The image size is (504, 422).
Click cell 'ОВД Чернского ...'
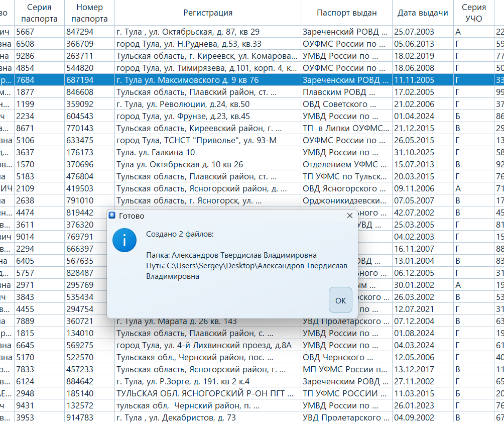pyautogui.click(x=346, y=357)
